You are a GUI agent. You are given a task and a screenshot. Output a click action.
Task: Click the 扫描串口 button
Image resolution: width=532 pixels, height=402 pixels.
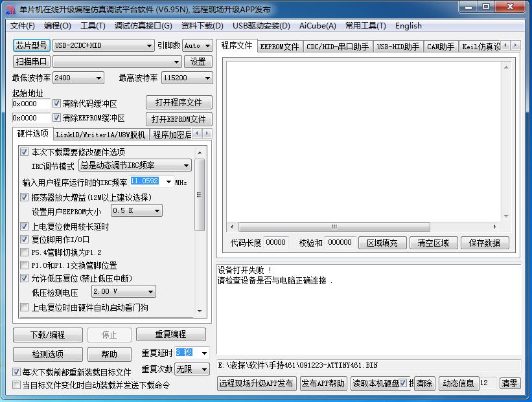(x=31, y=61)
